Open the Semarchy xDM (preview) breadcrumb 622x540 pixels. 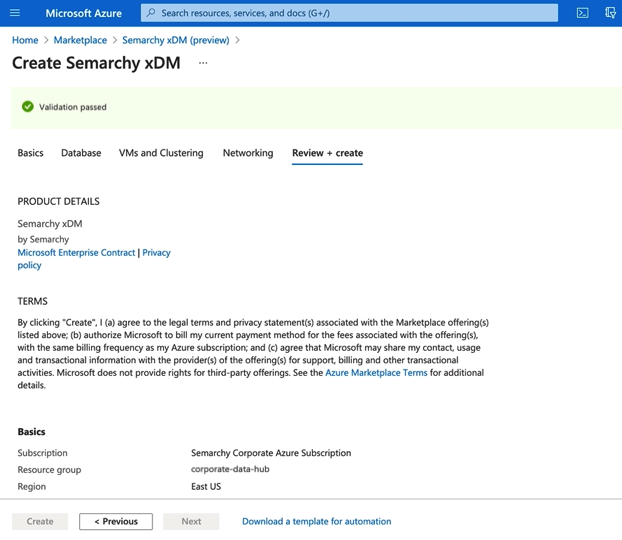click(x=175, y=40)
